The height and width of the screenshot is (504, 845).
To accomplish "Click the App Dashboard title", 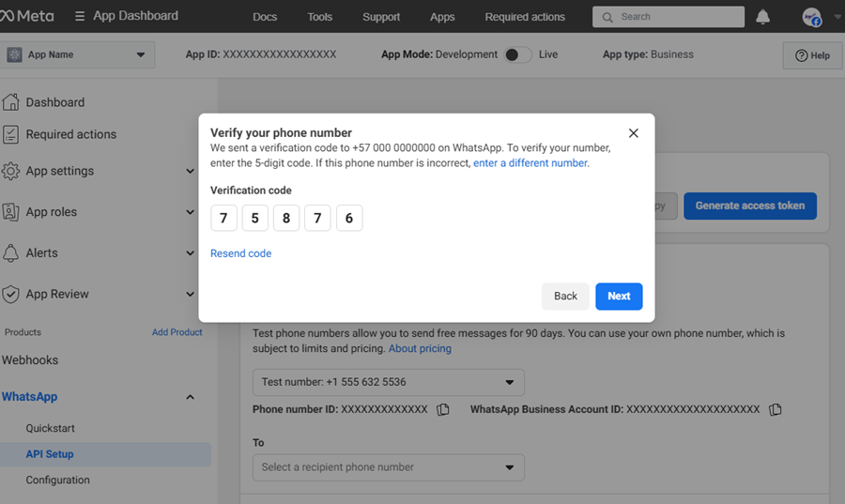I will pyautogui.click(x=135, y=16).
